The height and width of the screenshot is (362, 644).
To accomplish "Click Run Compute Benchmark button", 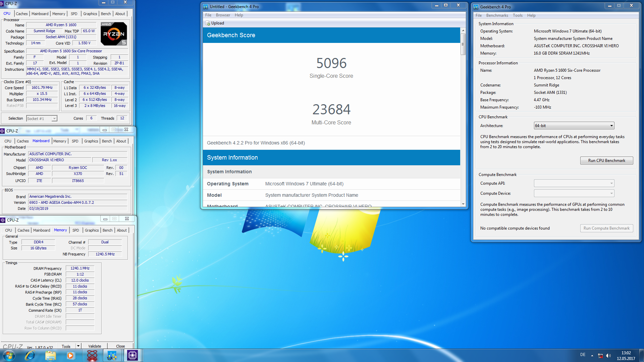I will 606,228.
